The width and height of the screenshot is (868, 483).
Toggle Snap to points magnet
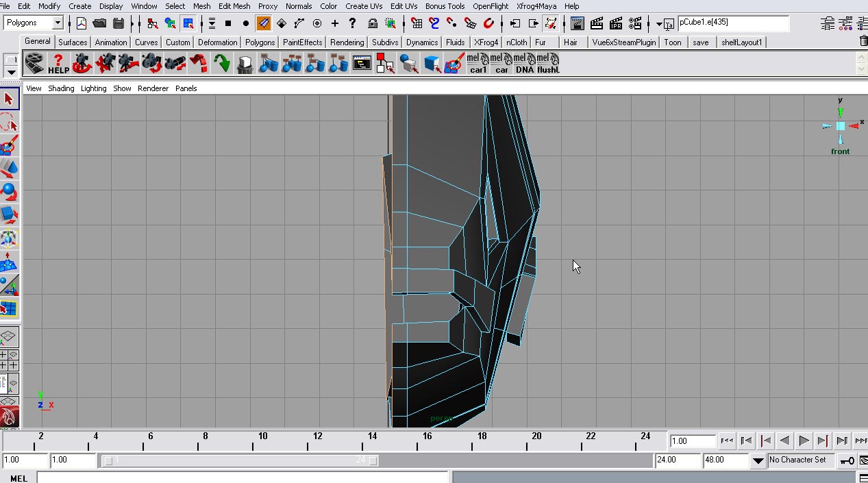[x=451, y=23]
